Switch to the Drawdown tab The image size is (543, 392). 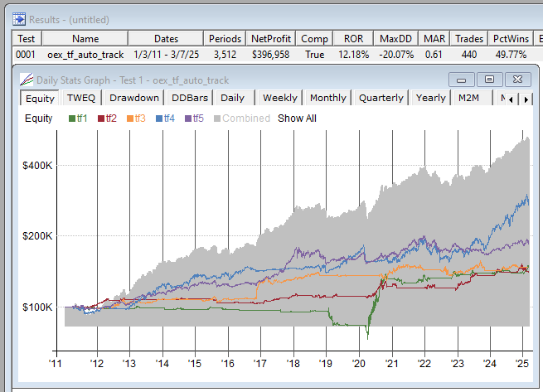133,98
